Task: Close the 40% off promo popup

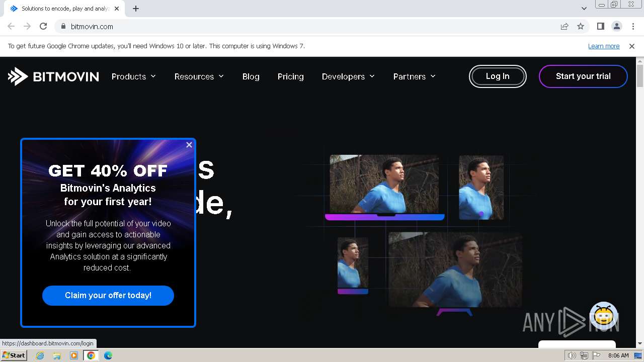Action: coord(189,145)
